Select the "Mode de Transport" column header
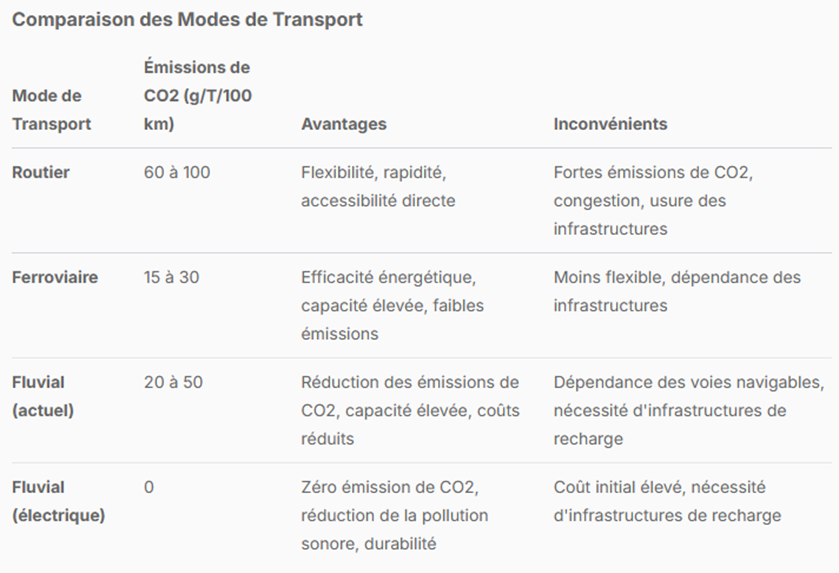839x573 pixels. click(51, 110)
